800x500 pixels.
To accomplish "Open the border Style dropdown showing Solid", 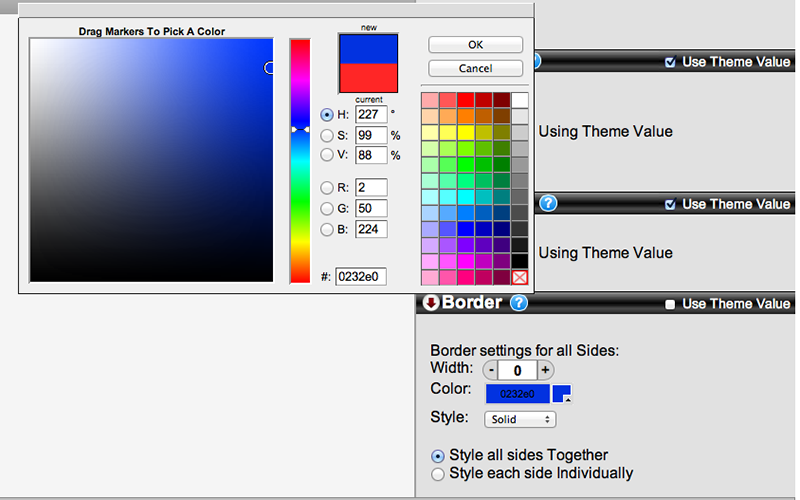I will 519,420.
